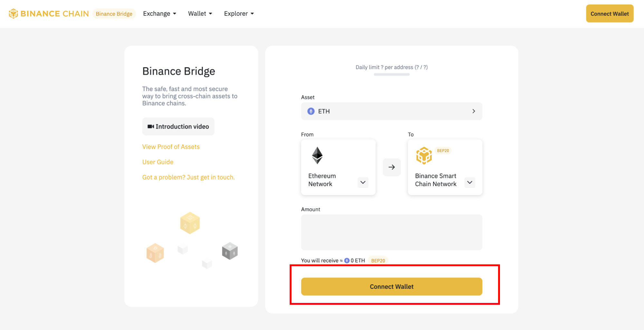This screenshot has height=330, width=644.
Task: Click the Binance Smart Chain logo
Action: pyautogui.click(x=424, y=155)
